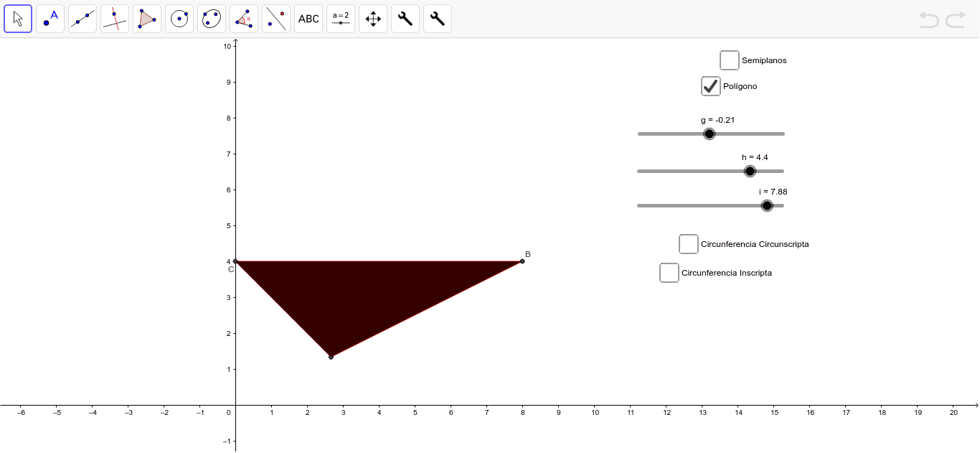
Task: Select point B of the triangle
Action: tap(522, 261)
